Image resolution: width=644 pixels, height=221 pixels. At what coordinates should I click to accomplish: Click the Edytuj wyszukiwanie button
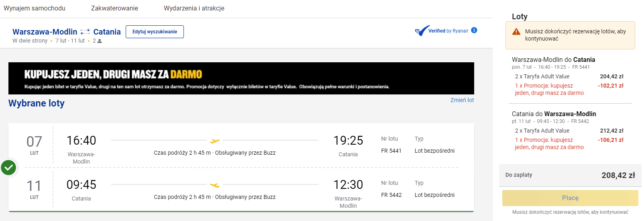click(x=155, y=32)
